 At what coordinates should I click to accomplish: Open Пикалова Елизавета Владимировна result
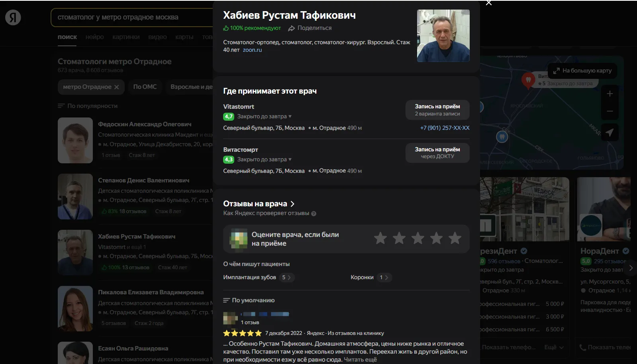151,292
